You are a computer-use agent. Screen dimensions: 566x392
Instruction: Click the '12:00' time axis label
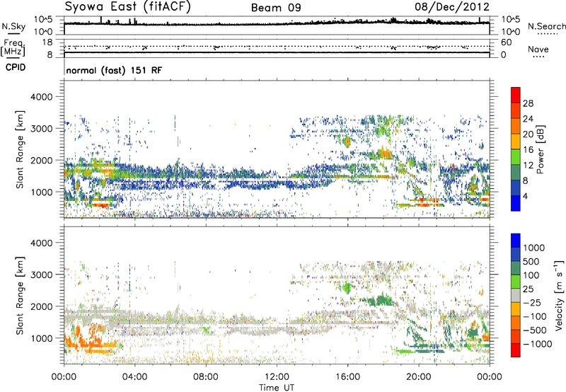[277, 377]
